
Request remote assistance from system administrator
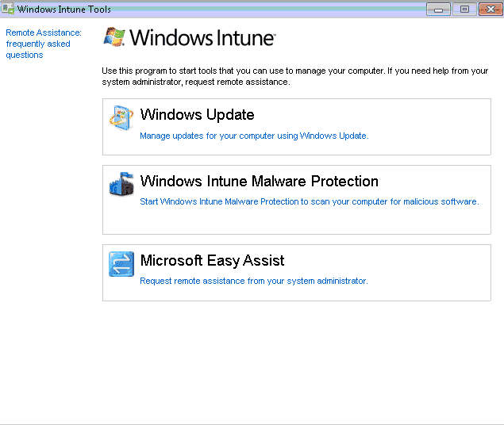(254, 281)
